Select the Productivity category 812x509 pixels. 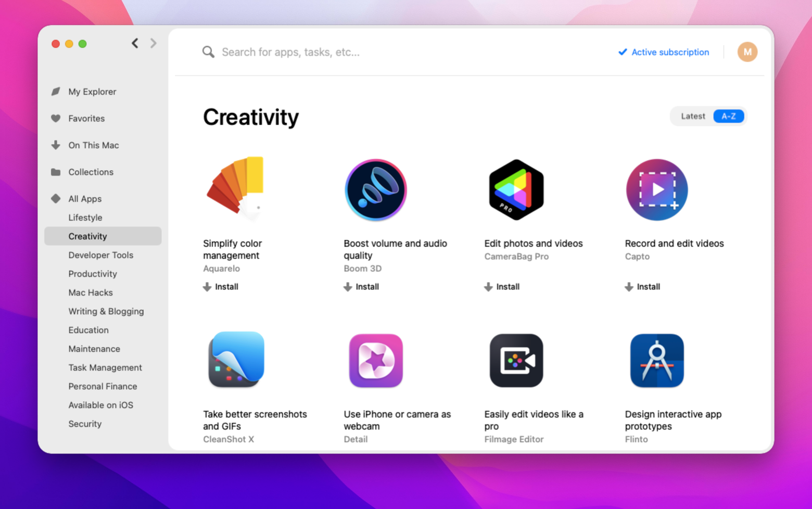[93, 274]
